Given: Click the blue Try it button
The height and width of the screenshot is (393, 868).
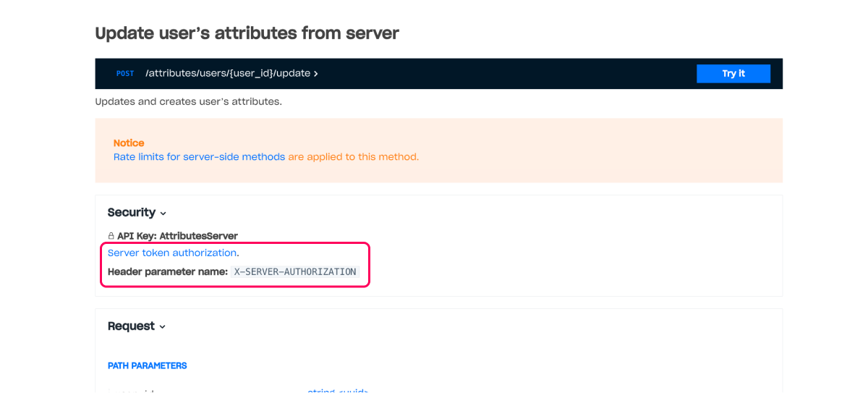Looking at the screenshot, I should click(x=733, y=74).
